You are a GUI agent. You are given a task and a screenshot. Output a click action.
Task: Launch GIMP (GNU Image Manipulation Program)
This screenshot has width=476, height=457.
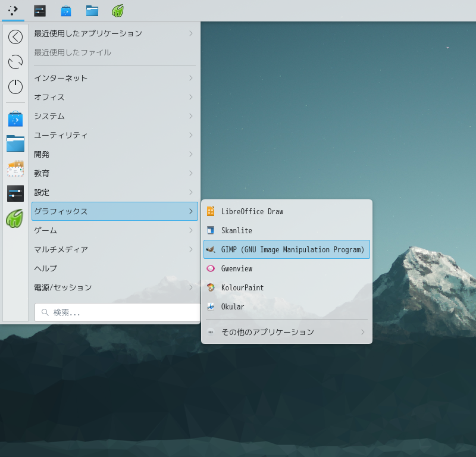pos(287,249)
